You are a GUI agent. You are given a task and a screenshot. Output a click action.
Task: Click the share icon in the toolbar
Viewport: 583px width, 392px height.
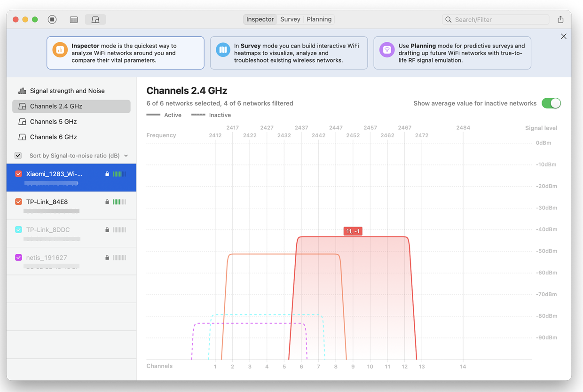(x=559, y=19)
